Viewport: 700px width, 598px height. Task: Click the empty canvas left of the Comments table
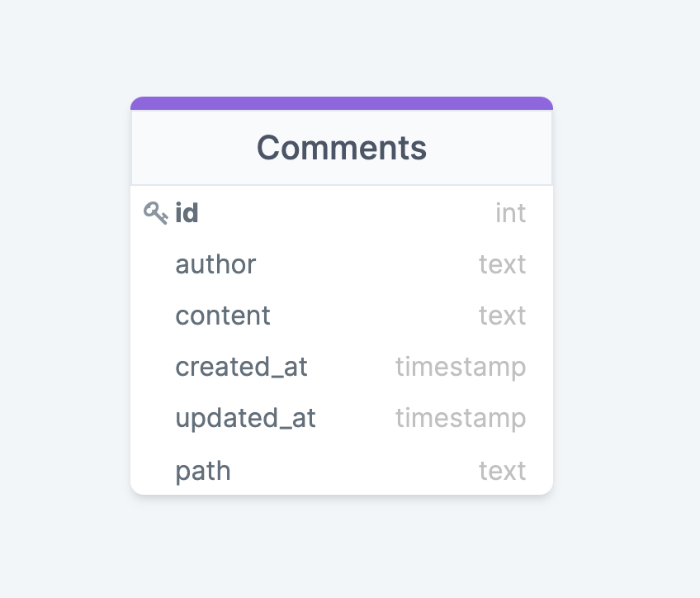point(64,297)
